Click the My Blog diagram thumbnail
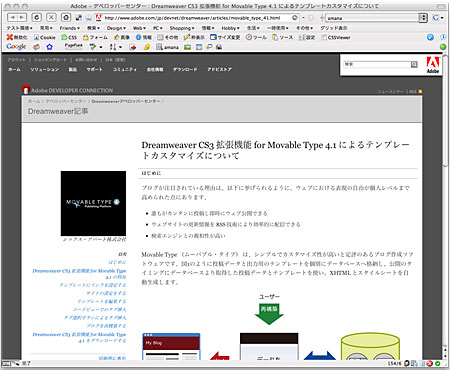 pos(171,347)
